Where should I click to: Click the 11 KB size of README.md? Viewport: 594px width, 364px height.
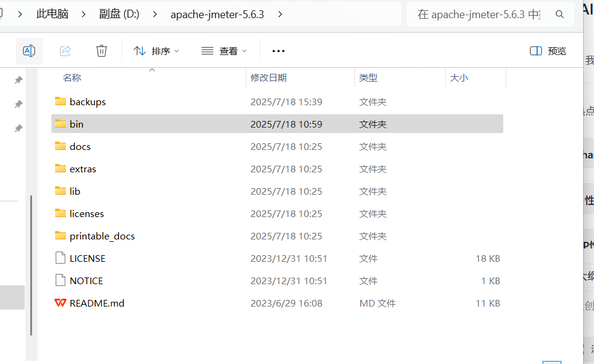point(488,304)
